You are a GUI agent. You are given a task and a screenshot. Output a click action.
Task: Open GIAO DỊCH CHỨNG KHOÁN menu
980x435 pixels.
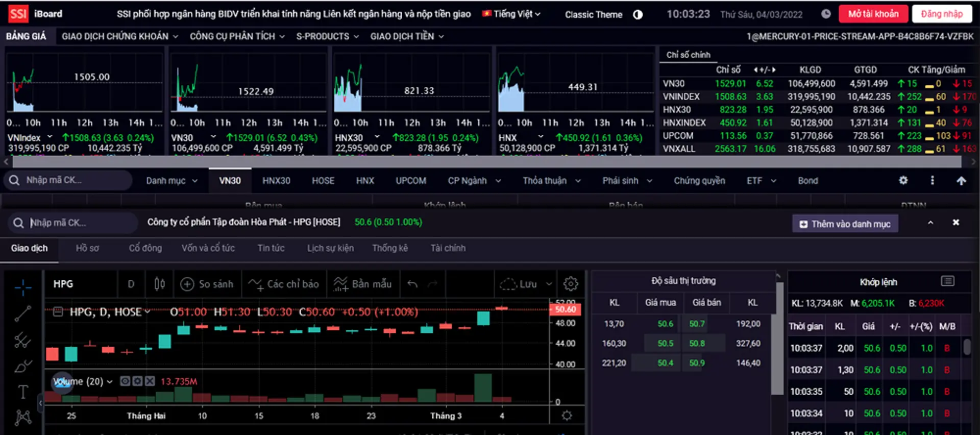click(x=120, y=36)
